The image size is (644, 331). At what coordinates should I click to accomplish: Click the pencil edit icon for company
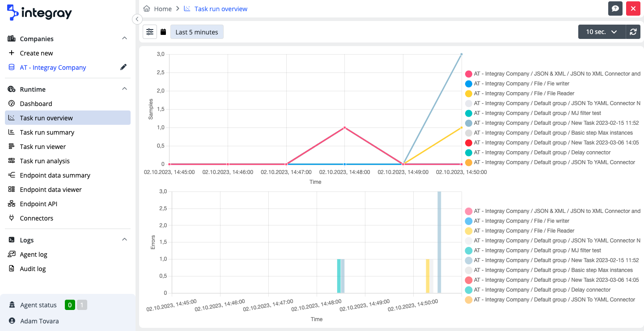coord(123,67)
